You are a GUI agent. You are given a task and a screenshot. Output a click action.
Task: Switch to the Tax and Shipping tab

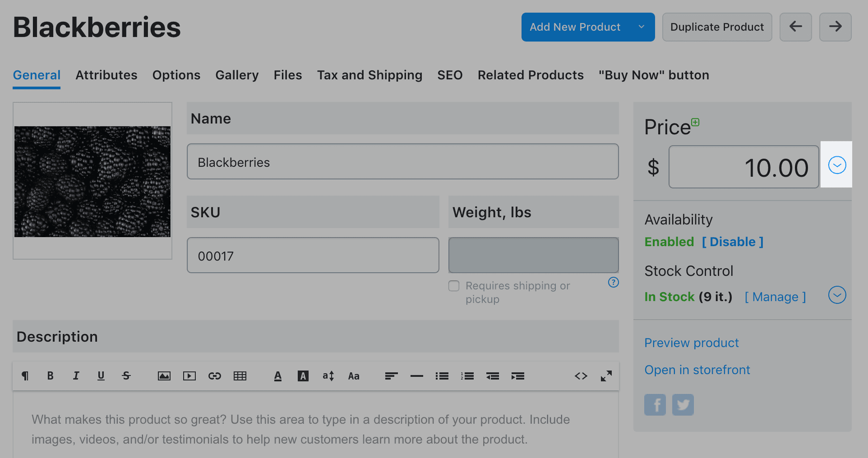point(369,75)
